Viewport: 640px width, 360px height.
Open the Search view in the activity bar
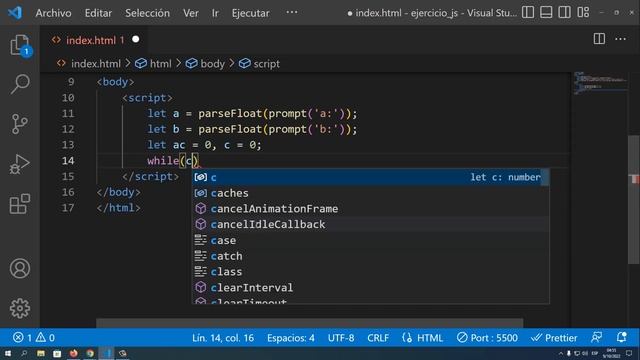(x=20, y=84)
